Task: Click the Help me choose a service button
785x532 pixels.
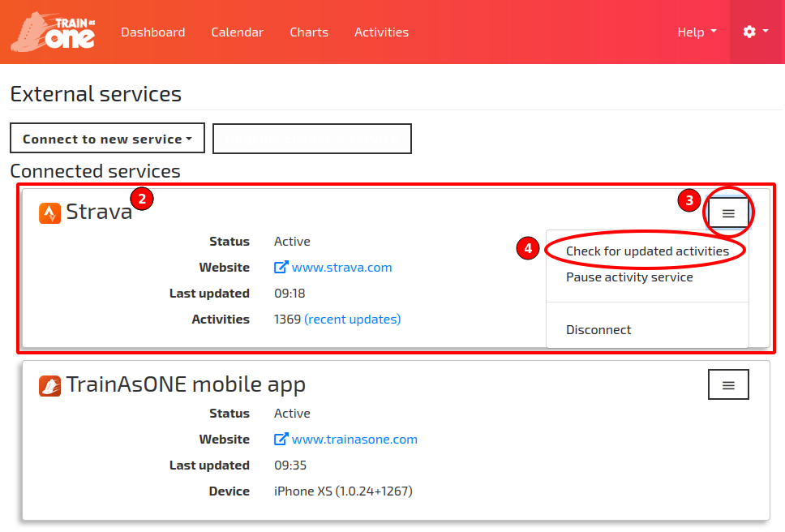Action: click(311, 138)
